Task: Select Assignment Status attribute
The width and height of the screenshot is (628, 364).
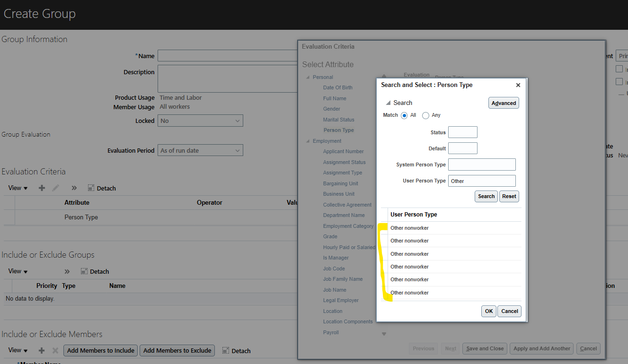Action: [345, 162]
